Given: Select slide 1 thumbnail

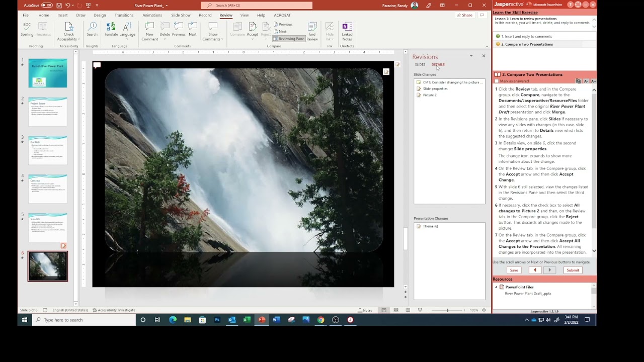Looking at the screenshot, I should click(47, 73).
